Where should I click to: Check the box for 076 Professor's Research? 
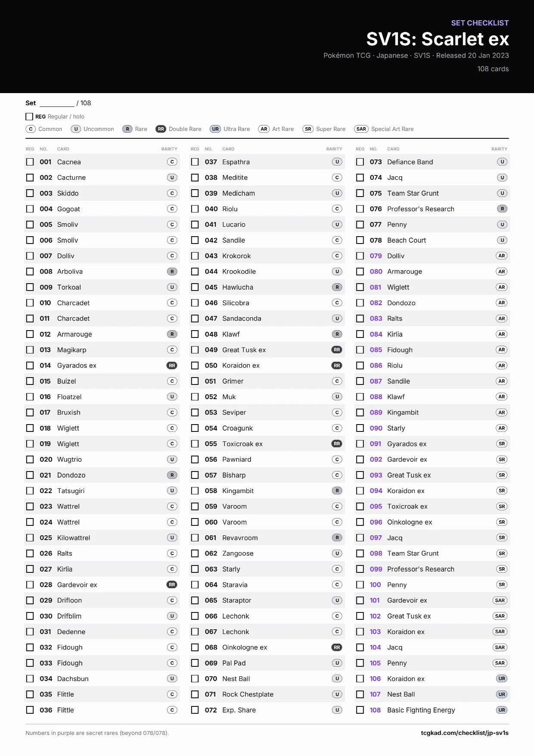click(360, 209)
